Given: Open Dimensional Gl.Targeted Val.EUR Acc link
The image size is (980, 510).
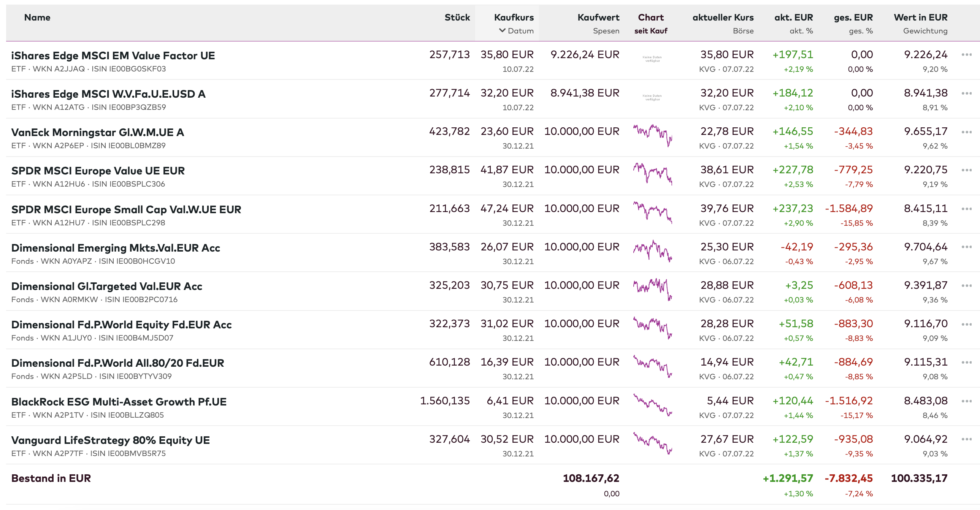Looking at the screenshot, I should click(x=106, y=286).
